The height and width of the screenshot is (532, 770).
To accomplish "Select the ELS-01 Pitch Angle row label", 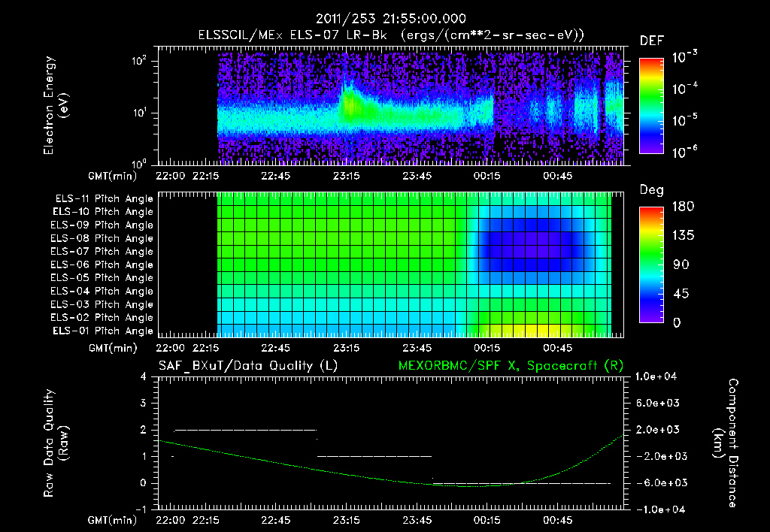I will (x=103, y=331).
